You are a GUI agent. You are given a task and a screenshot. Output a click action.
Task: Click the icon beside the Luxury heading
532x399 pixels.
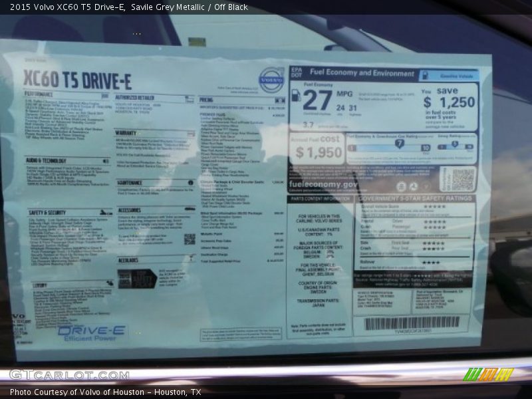tap(110, 283)
